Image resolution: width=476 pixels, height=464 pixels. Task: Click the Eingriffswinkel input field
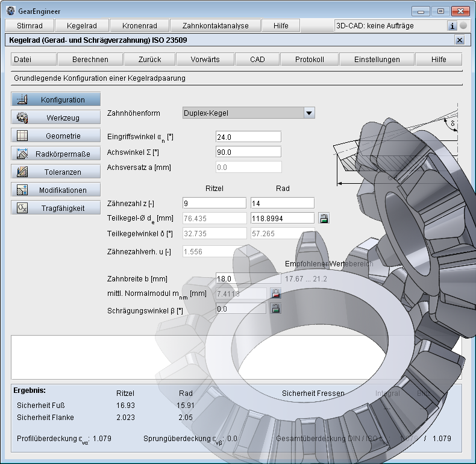tap(248, 137)
